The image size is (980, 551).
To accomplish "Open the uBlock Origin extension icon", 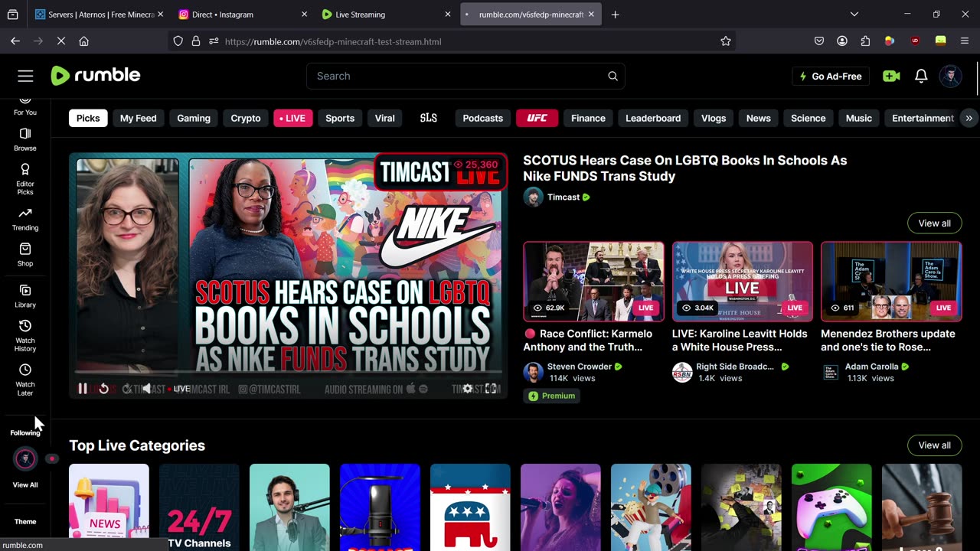I will [x=915, y=41].
